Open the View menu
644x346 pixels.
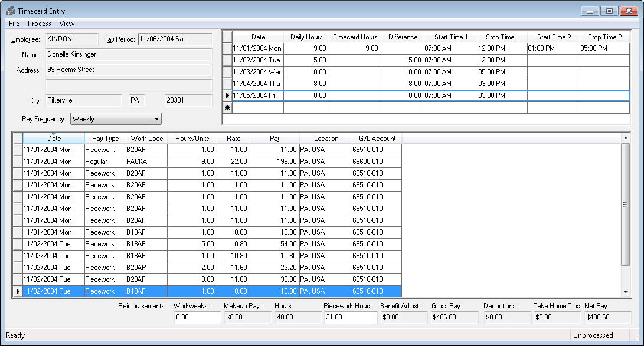coord(67,24)
